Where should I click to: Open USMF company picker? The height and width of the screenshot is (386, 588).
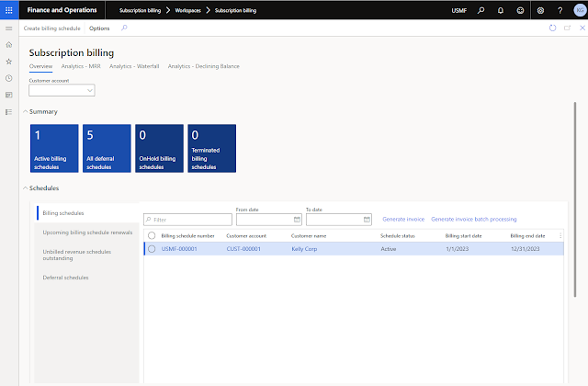[x=459, y=10]
